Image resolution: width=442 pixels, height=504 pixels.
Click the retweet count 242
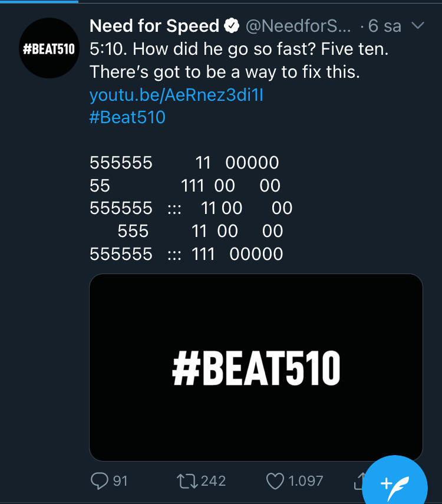tap(213, 482)
